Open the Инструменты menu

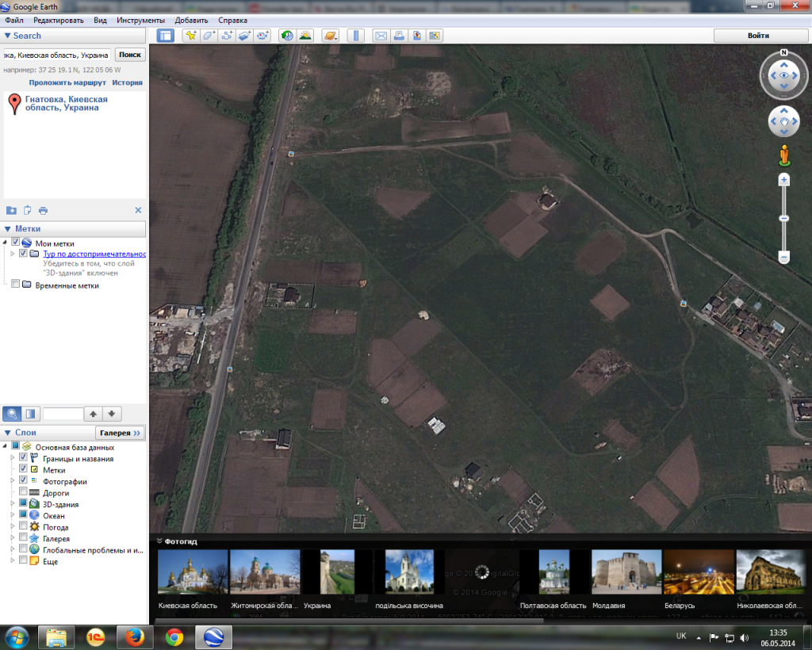coord(140,20)
